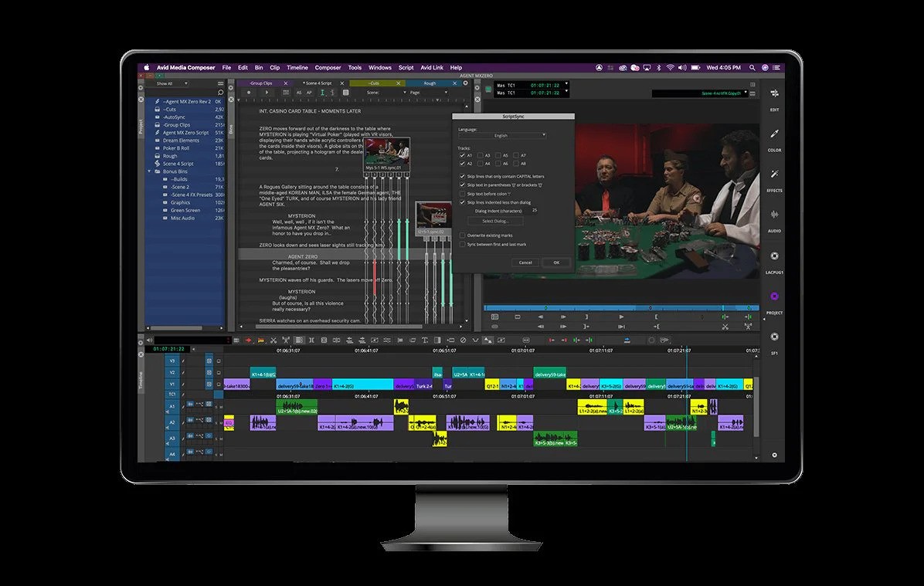This screenshot has height=586, width=924.
Task: Click the Project workspace icon
Action: click(x=774, y=296)
